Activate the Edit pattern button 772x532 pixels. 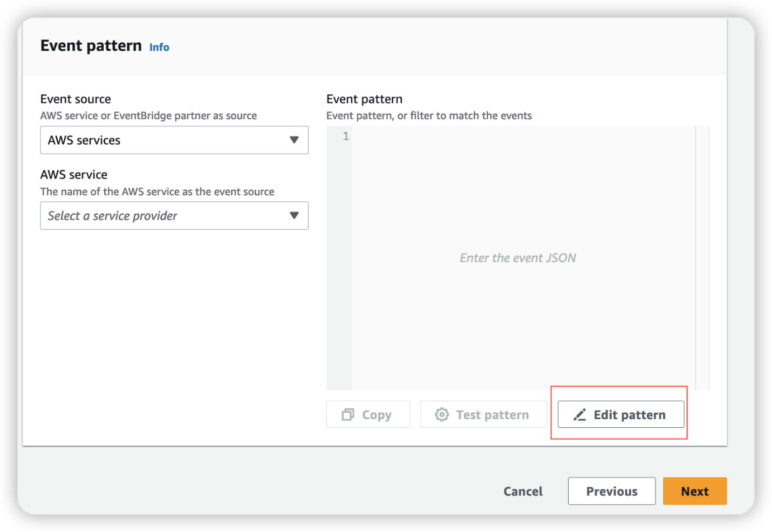coord(620,414)
